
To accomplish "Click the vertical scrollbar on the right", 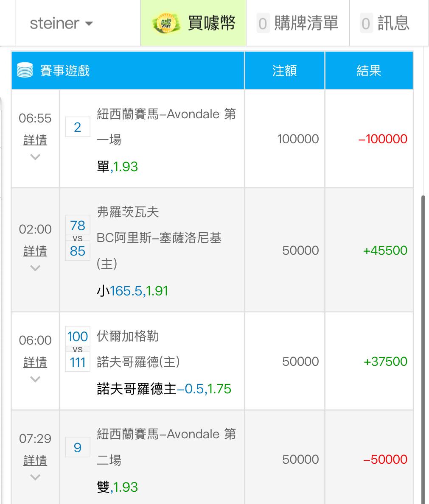I will click(423, 339).
